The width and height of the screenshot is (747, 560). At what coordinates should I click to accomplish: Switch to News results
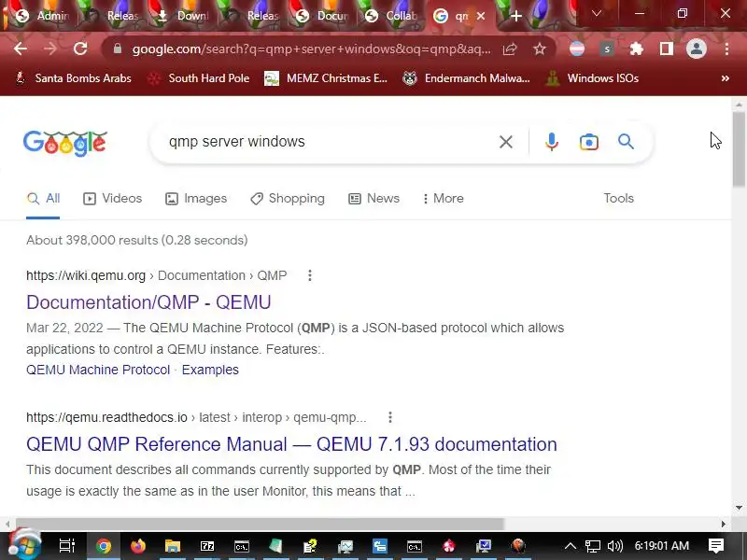pos(374,198)
